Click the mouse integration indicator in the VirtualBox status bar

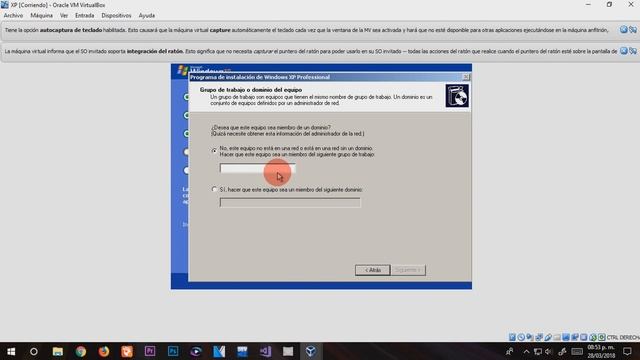point(593,337)
